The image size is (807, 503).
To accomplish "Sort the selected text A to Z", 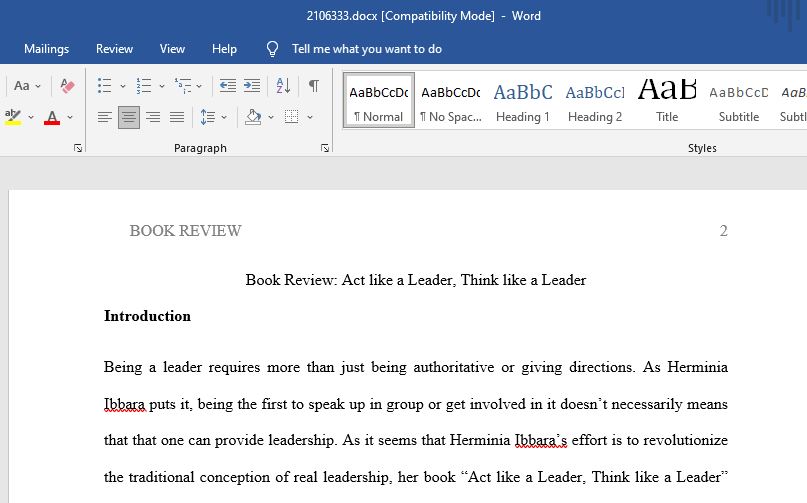I will [284, 85].
